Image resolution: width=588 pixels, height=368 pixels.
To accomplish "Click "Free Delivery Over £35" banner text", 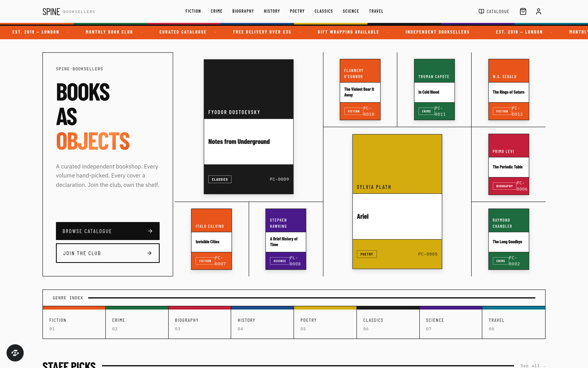I will 262,32.
